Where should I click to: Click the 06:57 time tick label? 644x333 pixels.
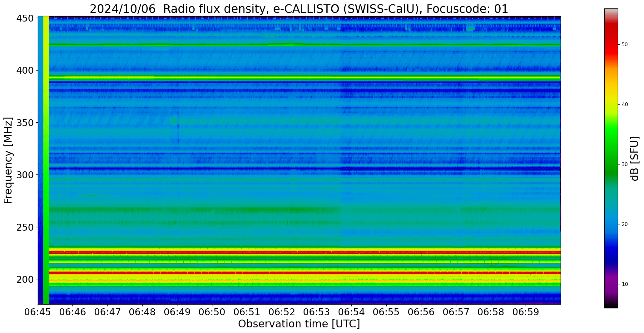[x=456, y=312]
